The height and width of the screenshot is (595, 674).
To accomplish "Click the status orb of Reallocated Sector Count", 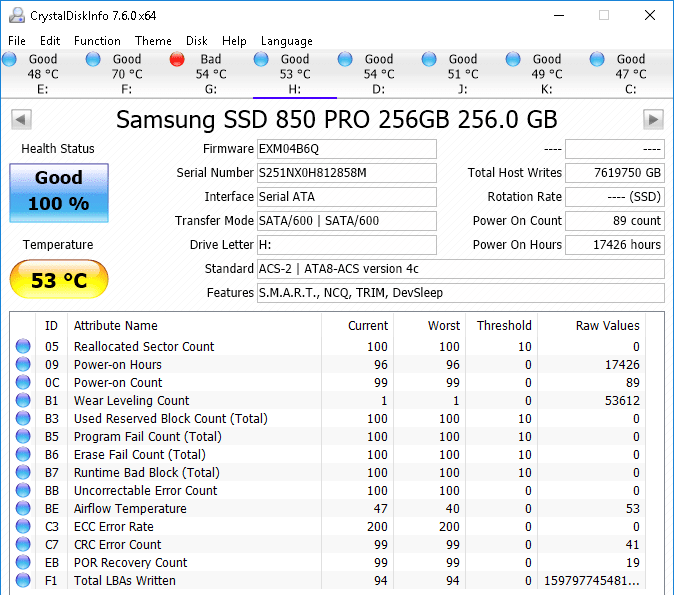I will [23, 346].
